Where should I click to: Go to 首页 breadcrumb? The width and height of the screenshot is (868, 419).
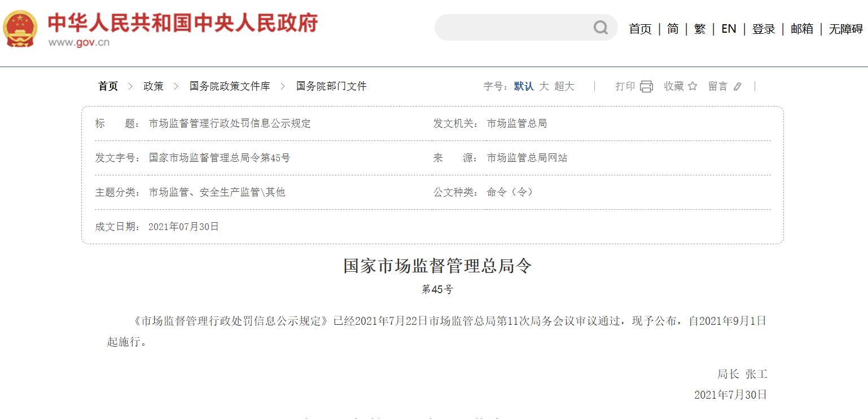108,86
